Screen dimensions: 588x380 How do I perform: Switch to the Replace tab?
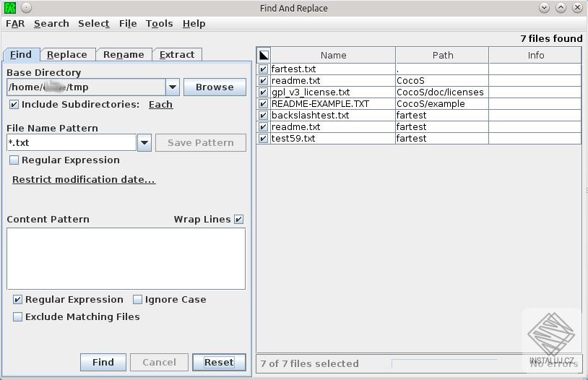coord(67,55)
